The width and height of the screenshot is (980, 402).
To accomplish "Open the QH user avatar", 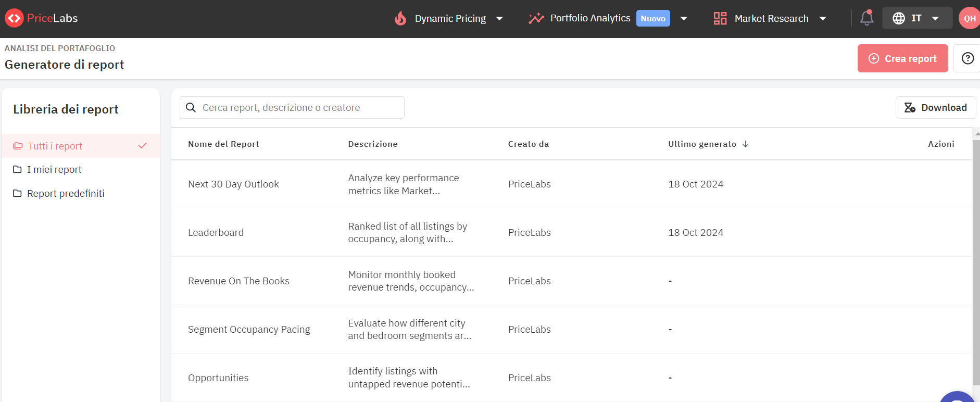I will coord(969,18).
